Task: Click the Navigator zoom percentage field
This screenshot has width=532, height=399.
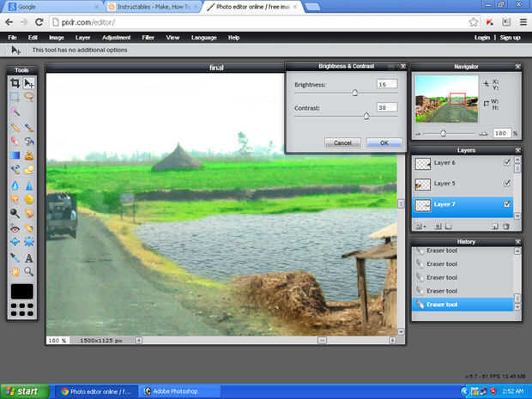Action: click(502, 133)
